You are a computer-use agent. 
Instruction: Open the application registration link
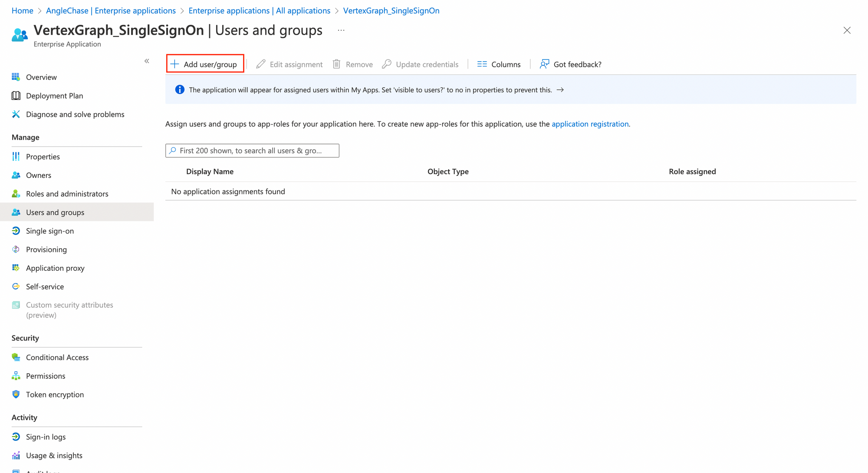click(x=590, y=124)
